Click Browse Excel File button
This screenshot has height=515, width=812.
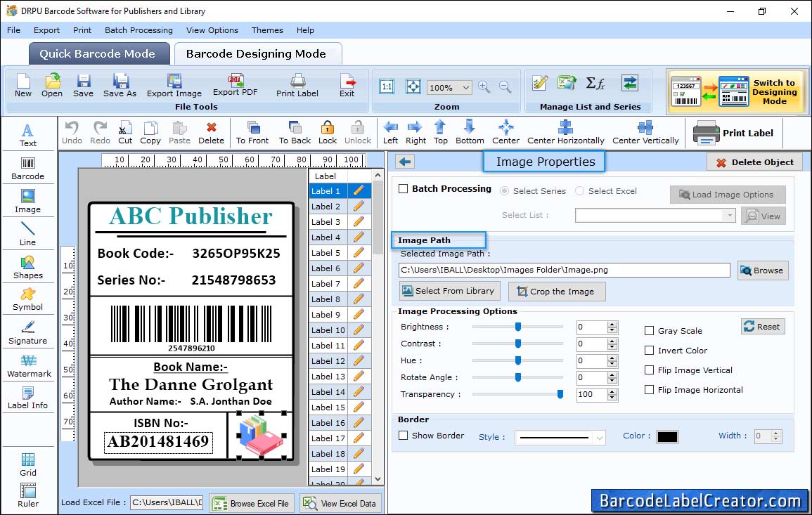click(x=252, y=503)
